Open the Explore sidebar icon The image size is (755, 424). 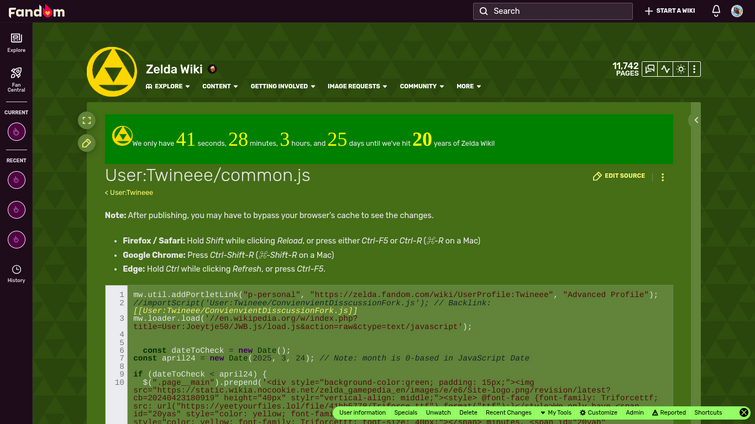[x=16, y=42]
